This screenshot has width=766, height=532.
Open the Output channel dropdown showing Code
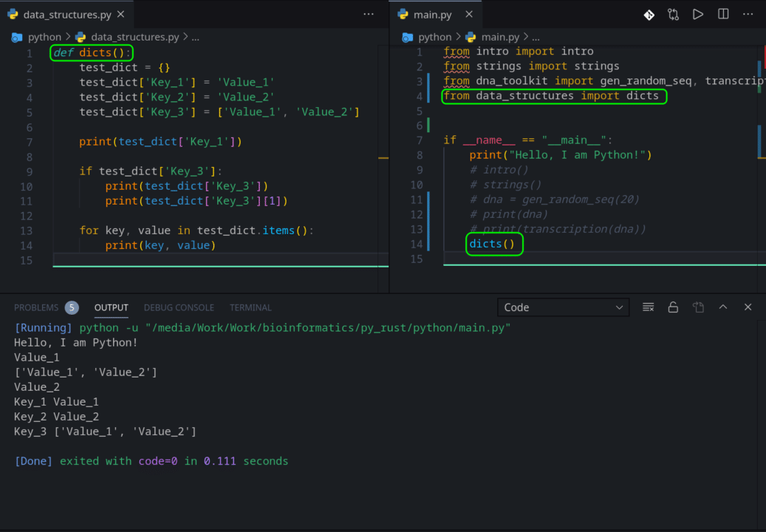point(563,307)
